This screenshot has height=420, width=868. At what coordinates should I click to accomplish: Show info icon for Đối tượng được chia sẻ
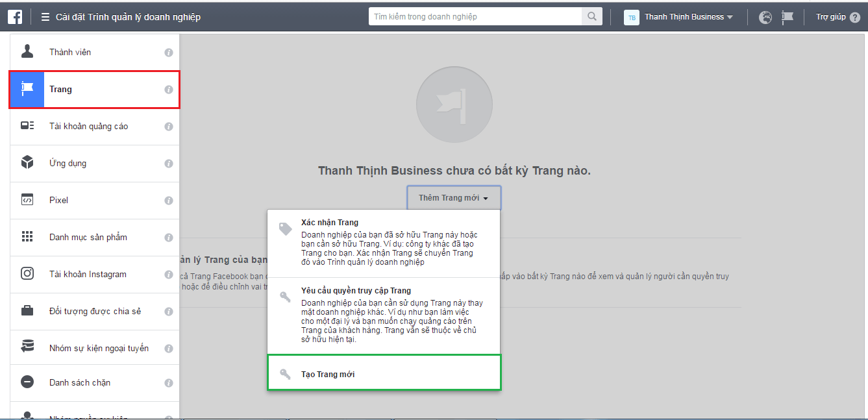(169, 312)
